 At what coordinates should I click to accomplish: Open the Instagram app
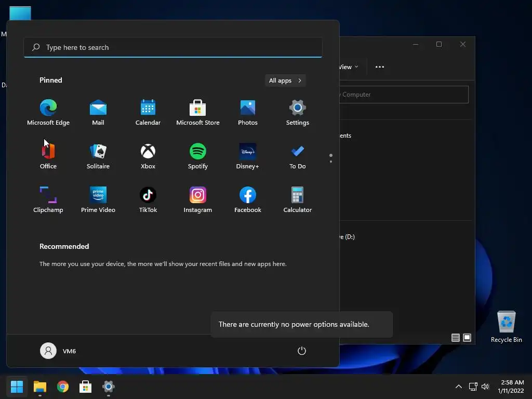(x=198, y=200)
